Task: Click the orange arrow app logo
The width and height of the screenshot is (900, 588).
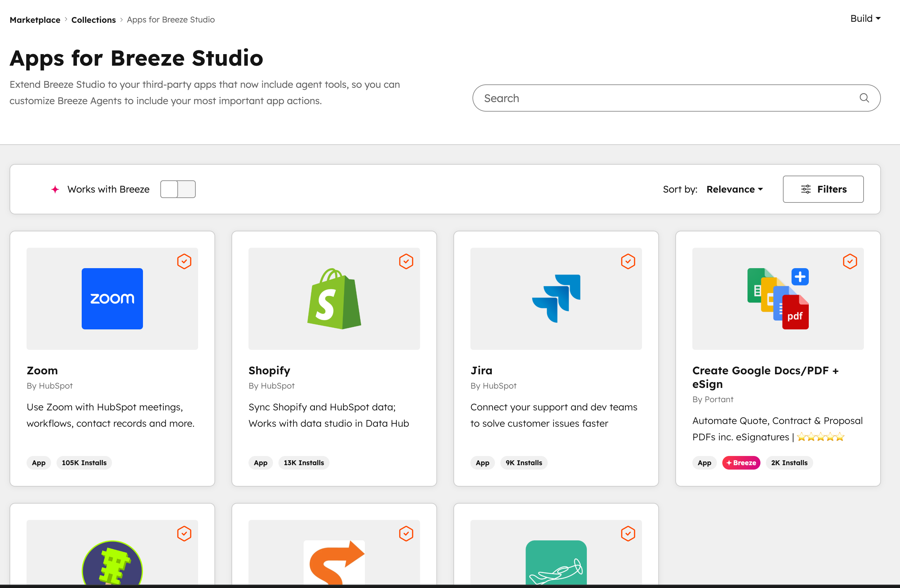Action: (x=334, y=563)
